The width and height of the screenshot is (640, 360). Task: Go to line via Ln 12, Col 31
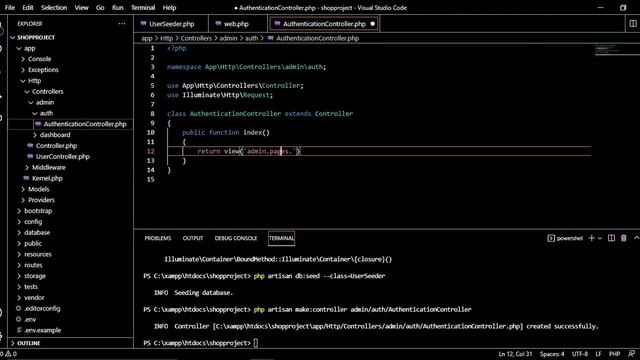tap(515, 354)
